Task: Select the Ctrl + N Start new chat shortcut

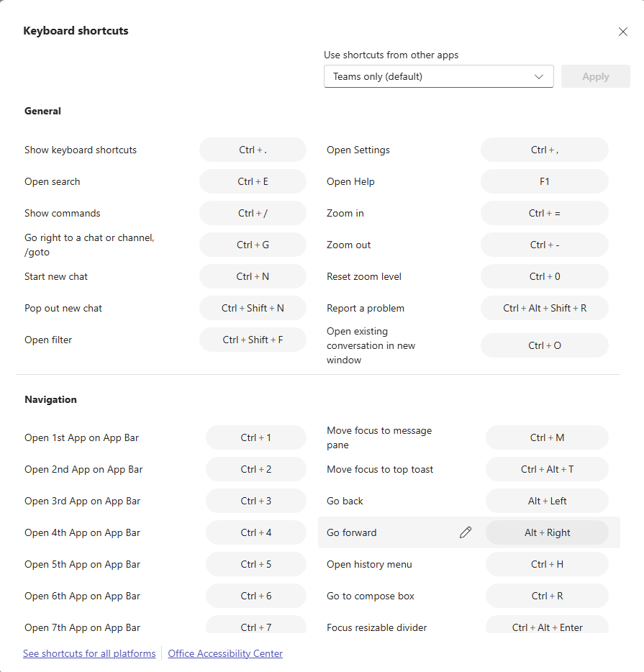Action: (253, 276)
